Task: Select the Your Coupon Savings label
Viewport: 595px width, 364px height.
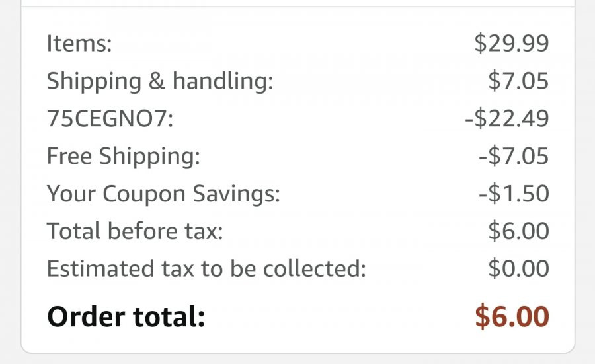Action: click(163, 194)
